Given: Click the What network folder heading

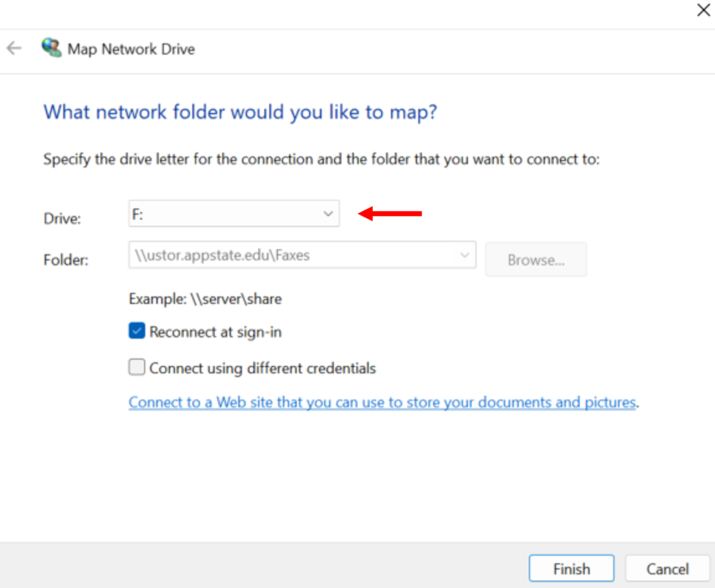Looking at the screenshot, I should 240,112.
